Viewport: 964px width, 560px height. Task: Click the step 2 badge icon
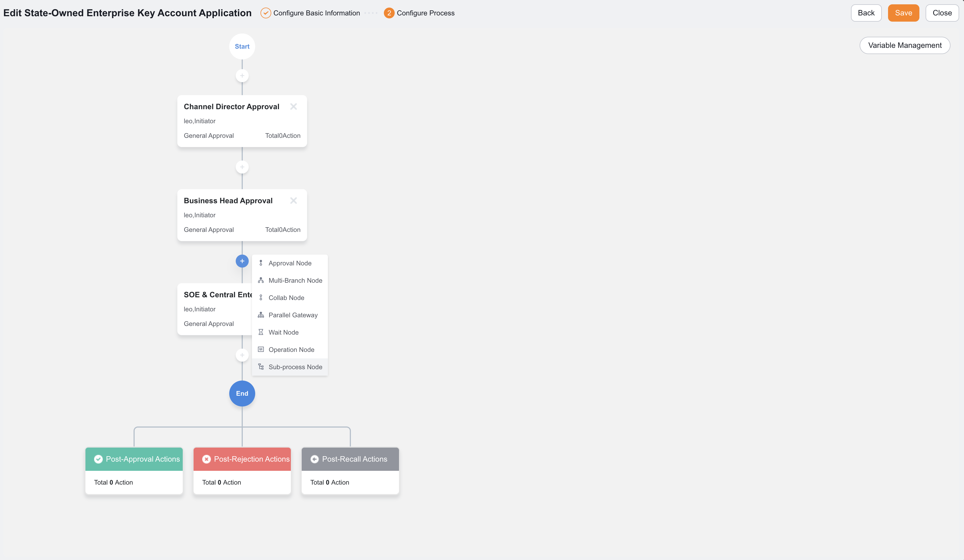coord(389,13)
